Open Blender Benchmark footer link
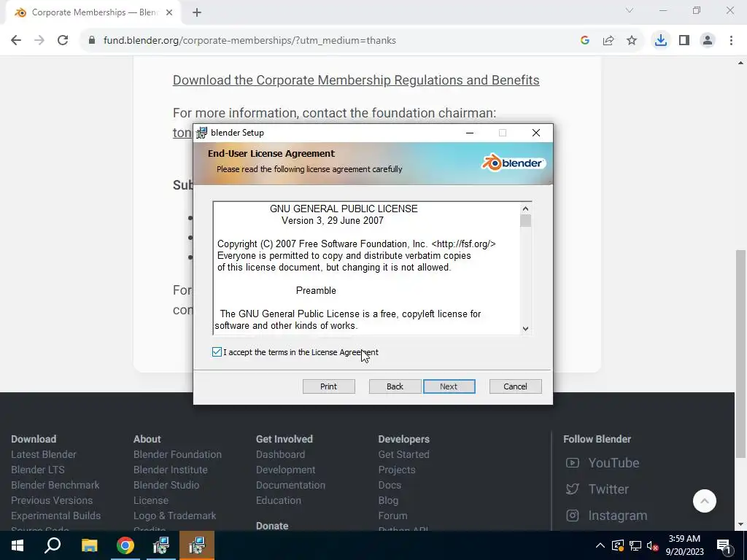 coord(55,485)
